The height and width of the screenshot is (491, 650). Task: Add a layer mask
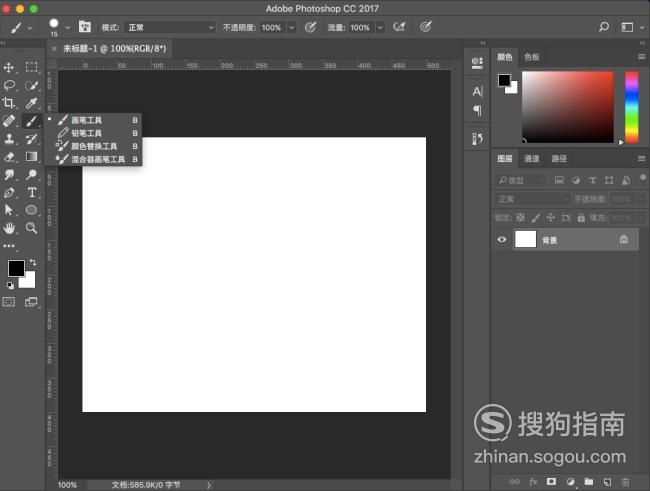(551, 481)
